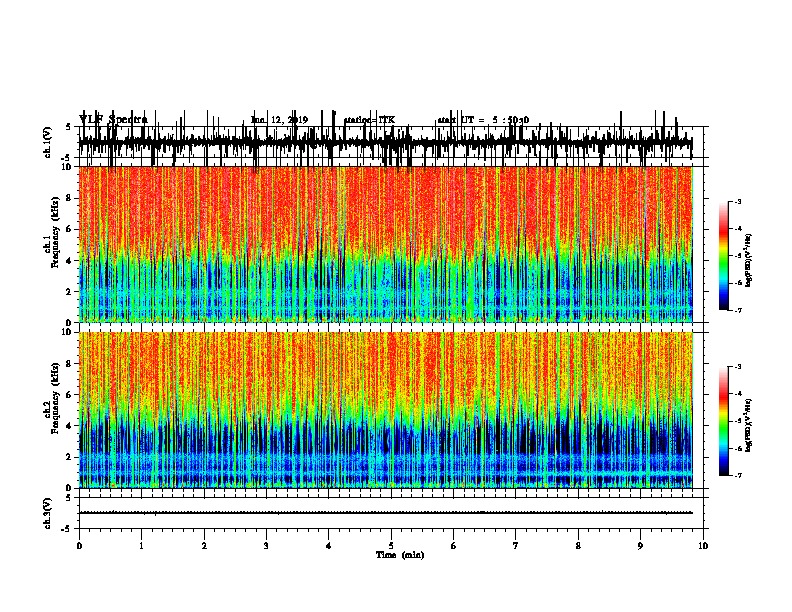Screen dimensions: 792x612
Task: Click the log(PSD) unit label beside ch.1 color bar
Action: 748,261
